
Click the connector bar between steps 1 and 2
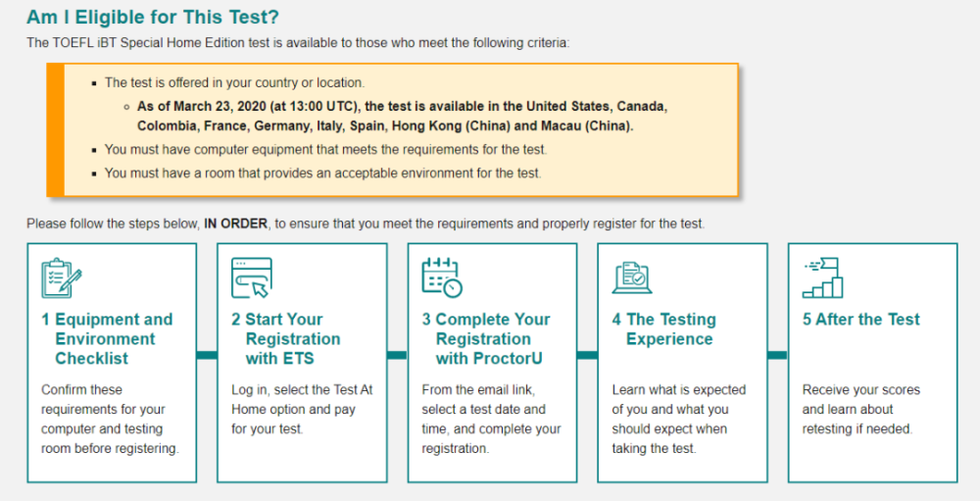pos(207,355)
